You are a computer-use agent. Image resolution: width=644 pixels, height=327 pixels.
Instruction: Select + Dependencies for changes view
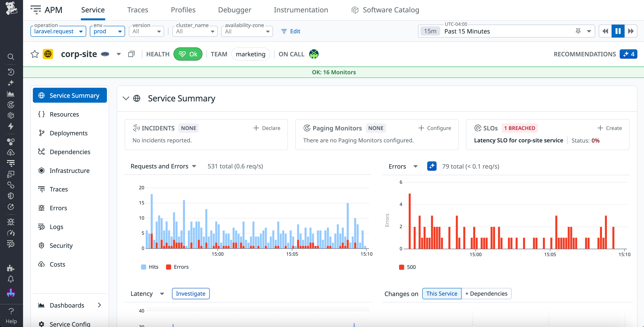pos(486,293)
